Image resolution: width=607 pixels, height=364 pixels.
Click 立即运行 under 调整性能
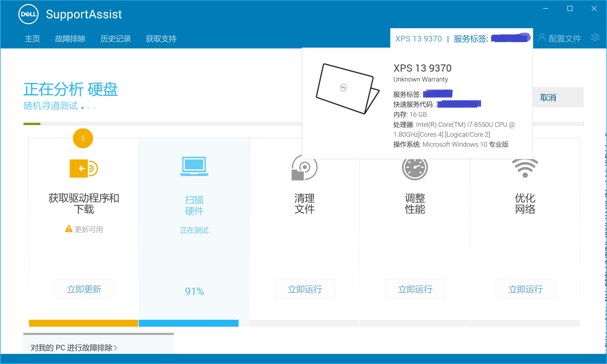click(x=415, y=289)
